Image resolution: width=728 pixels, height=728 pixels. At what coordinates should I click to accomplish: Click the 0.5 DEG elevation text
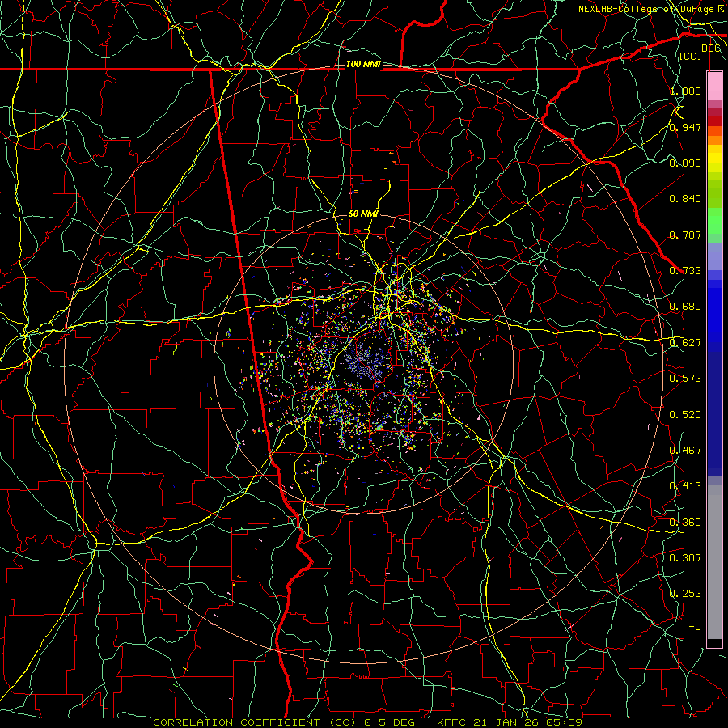point(389,722)
